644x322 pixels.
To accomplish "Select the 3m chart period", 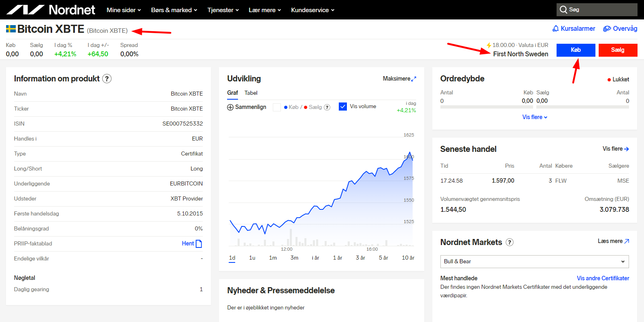I will 295,258.
